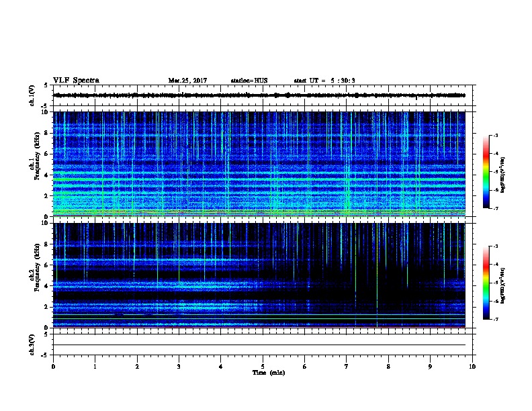The image size is (532, 411).
Task: Click the ch.2 spectrogram color scale bar
Action: [x=486, y=283]
